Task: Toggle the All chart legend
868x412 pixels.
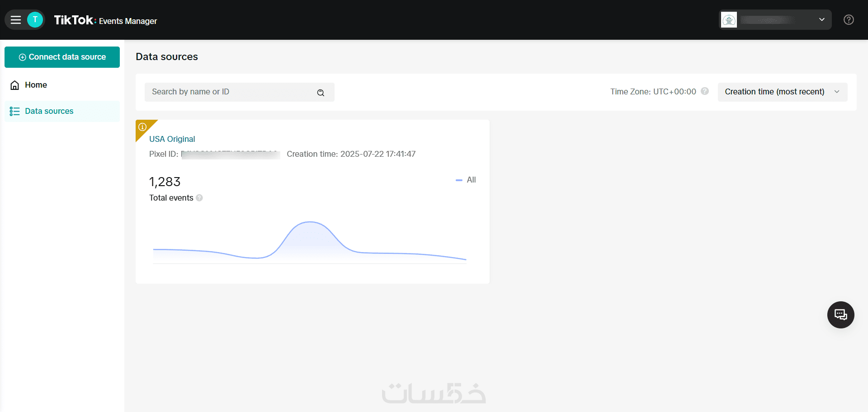Action: [x=466, y=180]
